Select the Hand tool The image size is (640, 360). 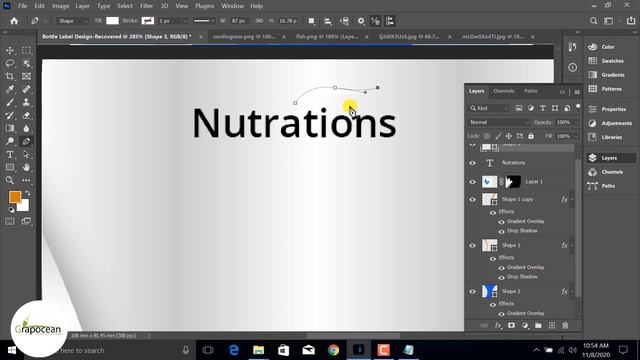[26, 167]
